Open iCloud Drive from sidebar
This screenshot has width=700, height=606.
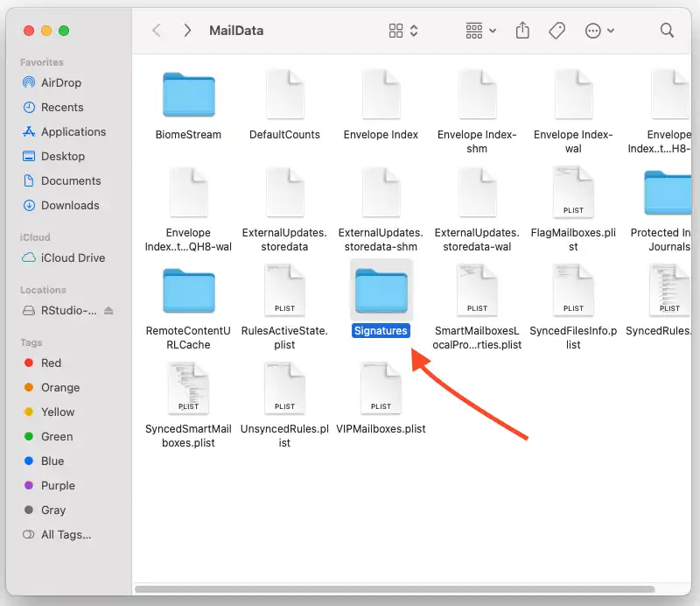(73, 257)
